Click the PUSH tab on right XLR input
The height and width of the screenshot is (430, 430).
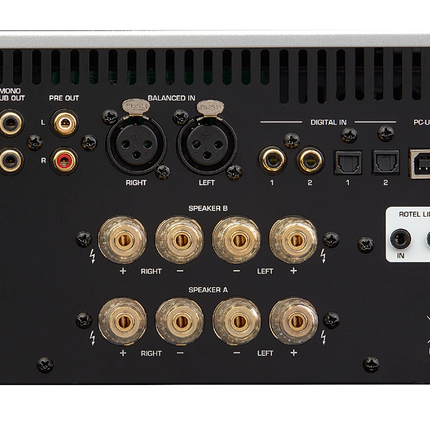point(136,107)
